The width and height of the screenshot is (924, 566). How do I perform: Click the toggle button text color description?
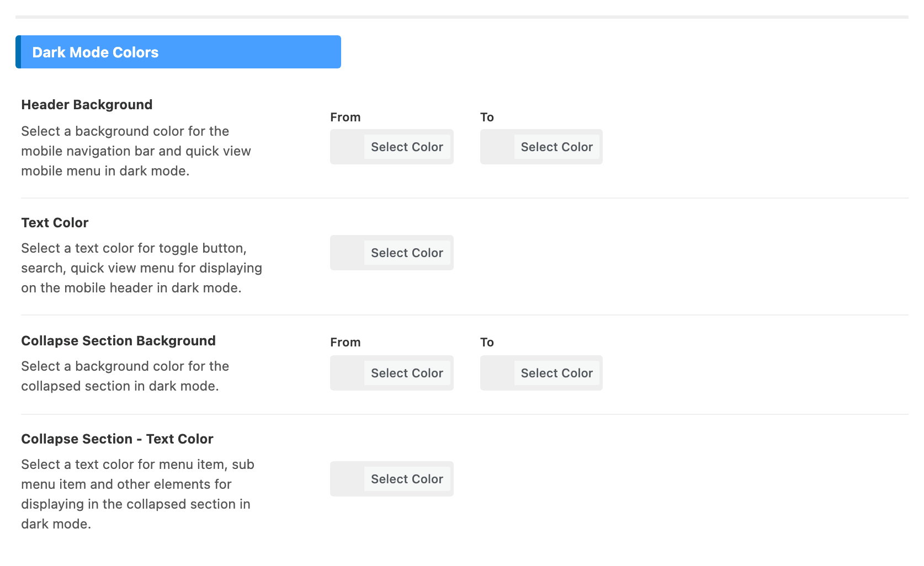141,268
